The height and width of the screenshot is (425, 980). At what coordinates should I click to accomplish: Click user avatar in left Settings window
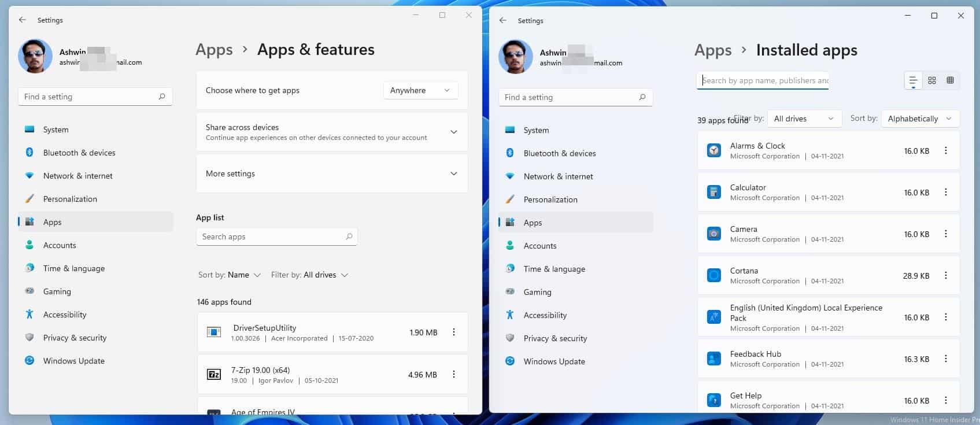(x=35, y=56)
